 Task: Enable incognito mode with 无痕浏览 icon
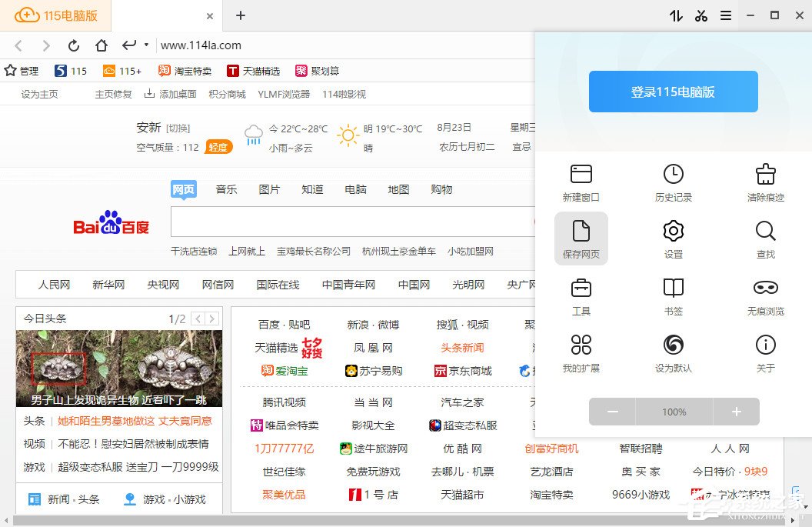[x=765, y=294]
